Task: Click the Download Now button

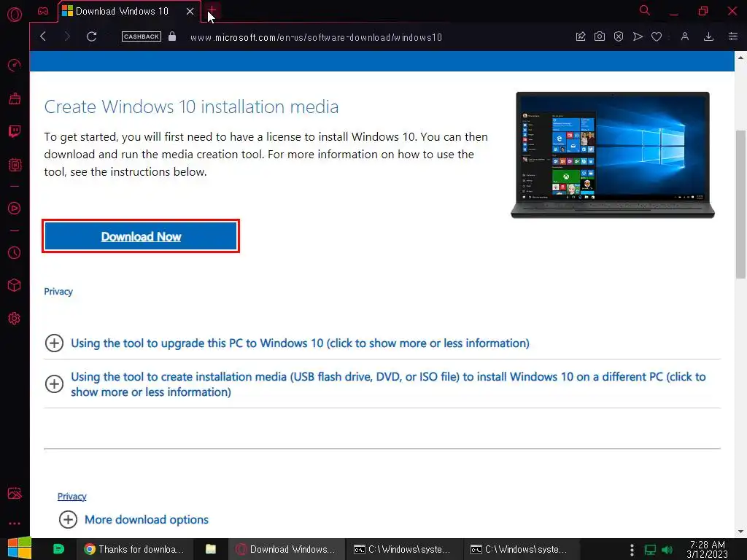Action: (141, 236)
